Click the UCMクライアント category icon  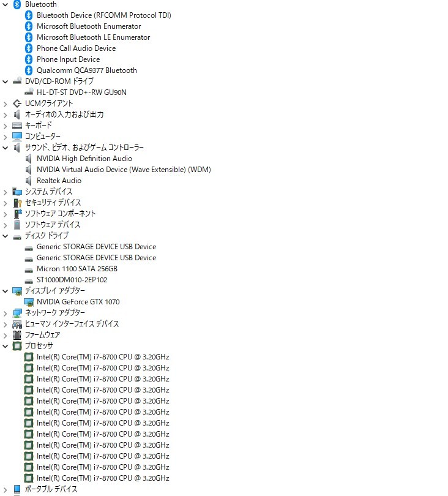(17, 103)
